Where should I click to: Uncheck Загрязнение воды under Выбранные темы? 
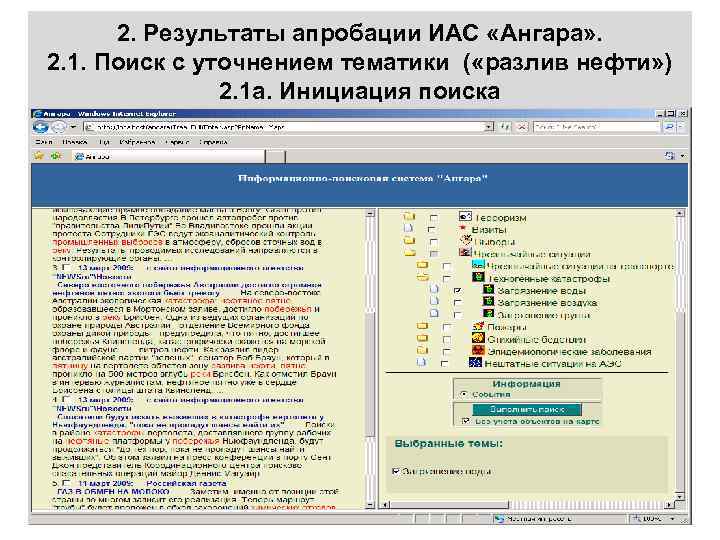(396, 471)
